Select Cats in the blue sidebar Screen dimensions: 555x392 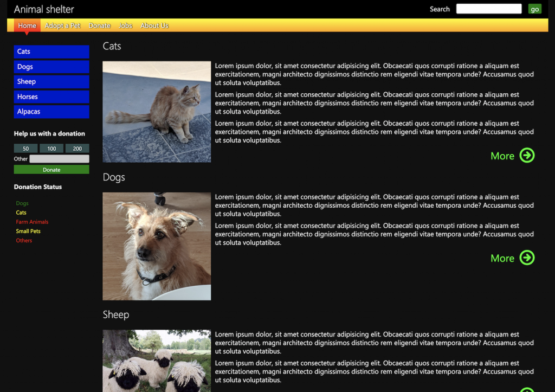(x=51, y=52)
